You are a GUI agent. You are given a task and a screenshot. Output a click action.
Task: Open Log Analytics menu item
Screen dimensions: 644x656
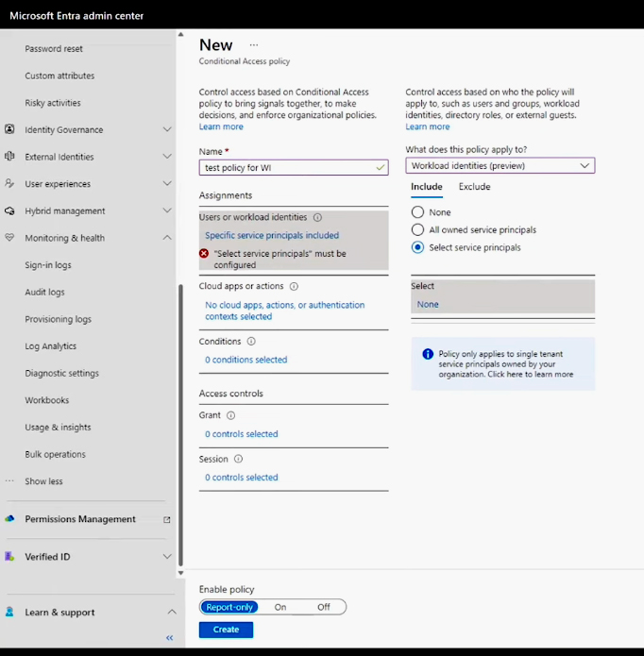click(x=51, y=346)
